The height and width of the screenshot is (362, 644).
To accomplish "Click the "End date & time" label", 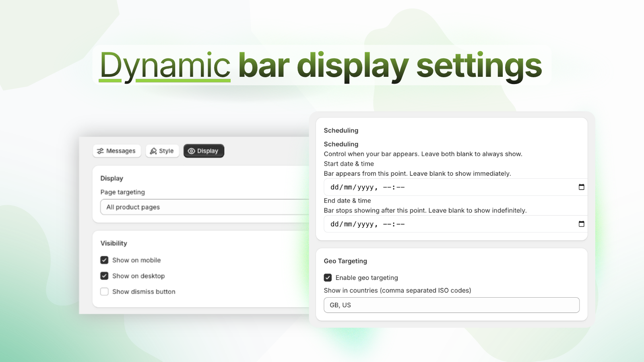I will pyautogui.click(x=347, y=201).
